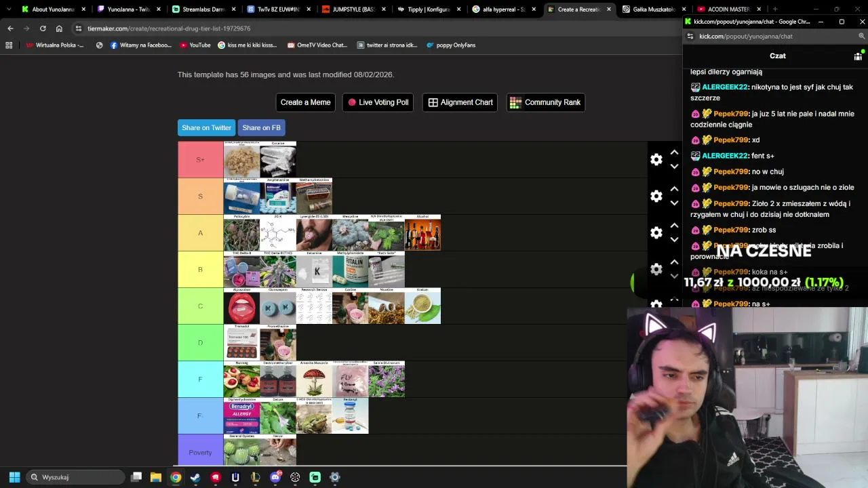Click the Methylphenidate Ritalin image
This screenshot has width=868, height=488.
point(351,269)
